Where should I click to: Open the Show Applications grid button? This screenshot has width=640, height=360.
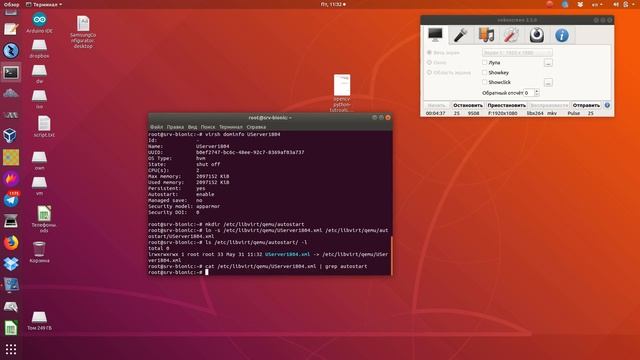point(11,349)
